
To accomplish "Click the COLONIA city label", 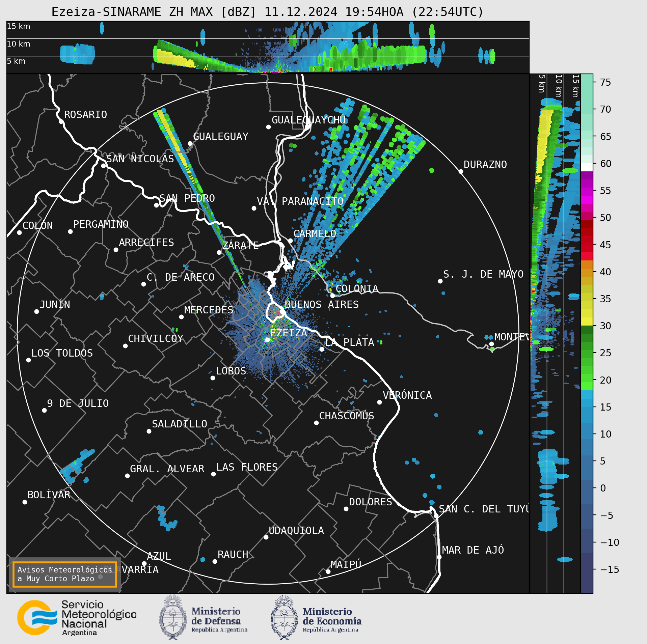I will (x=357, y=288).
